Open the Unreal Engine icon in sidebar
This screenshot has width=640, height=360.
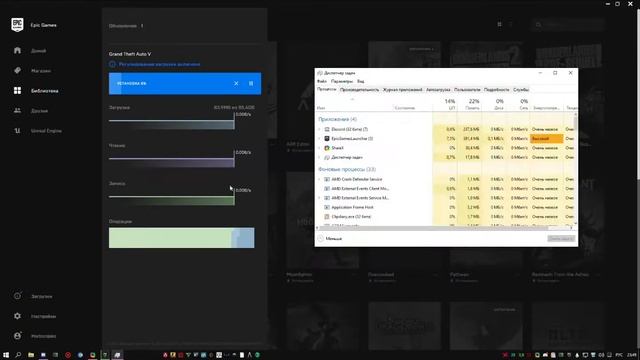tap(17, 131)
